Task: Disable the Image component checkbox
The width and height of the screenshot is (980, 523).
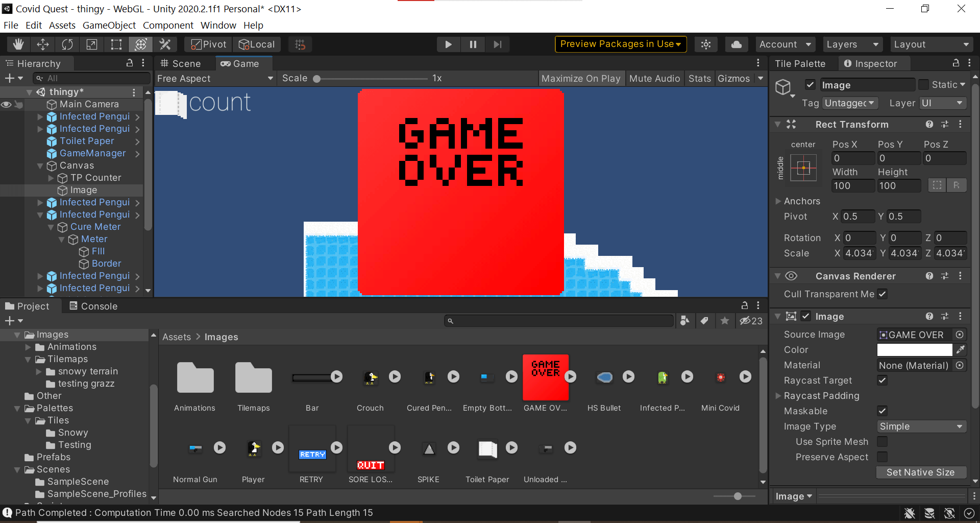Action: point(805,316)
